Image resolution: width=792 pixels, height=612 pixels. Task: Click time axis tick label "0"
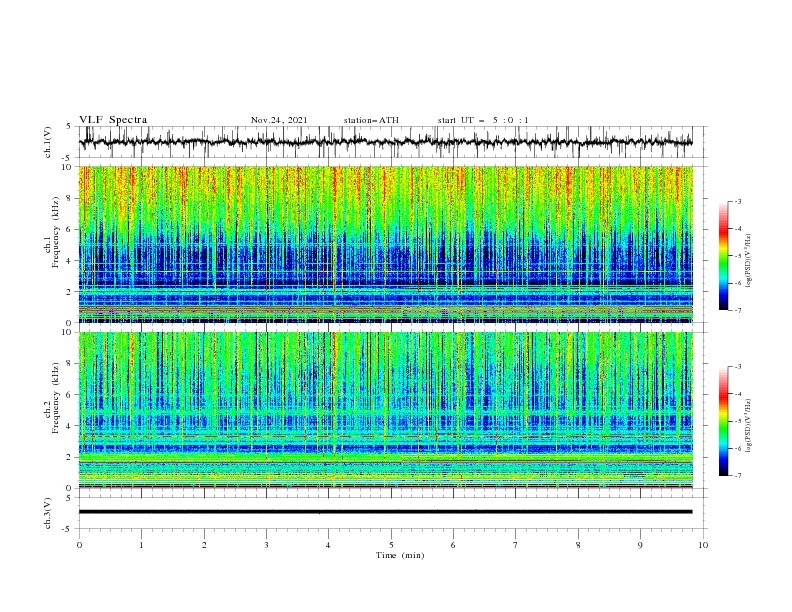point(79,545)
